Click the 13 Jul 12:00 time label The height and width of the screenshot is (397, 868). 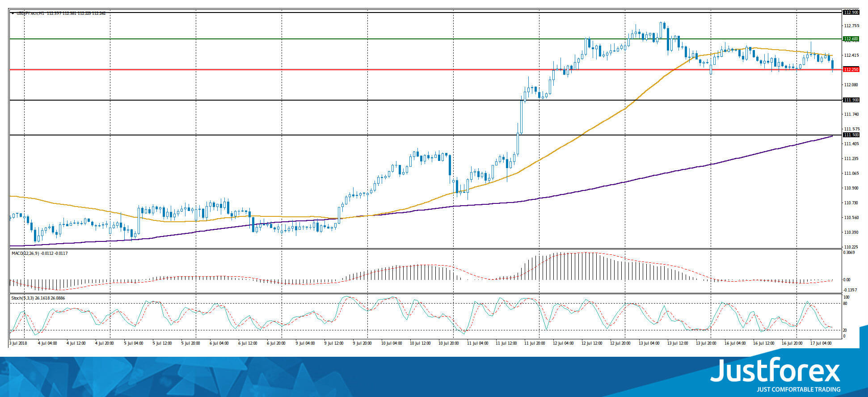[x=678, y=343]
